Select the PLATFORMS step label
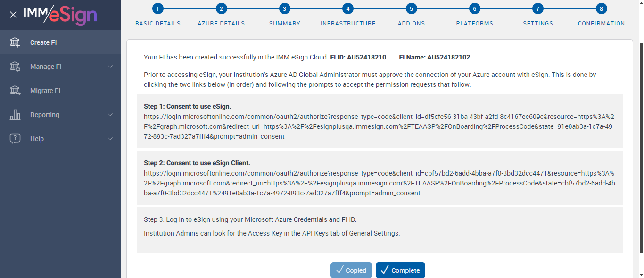 [x=475, y=24]
